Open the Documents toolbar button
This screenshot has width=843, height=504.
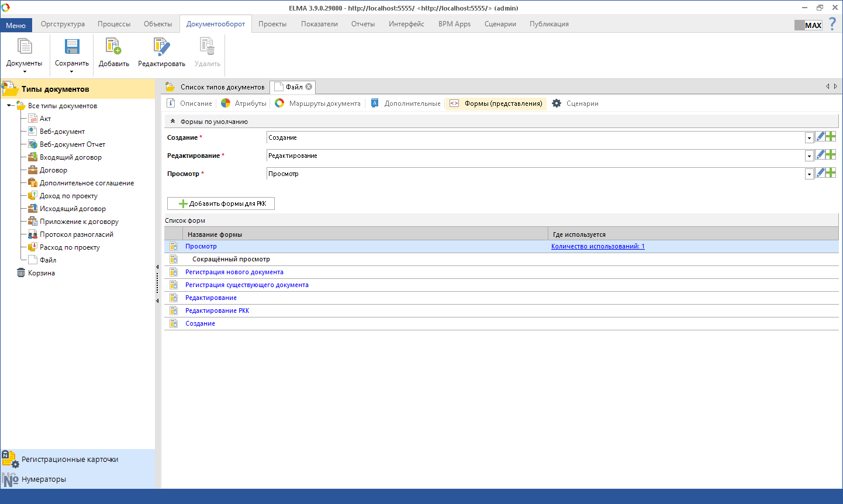pos(24,47)
